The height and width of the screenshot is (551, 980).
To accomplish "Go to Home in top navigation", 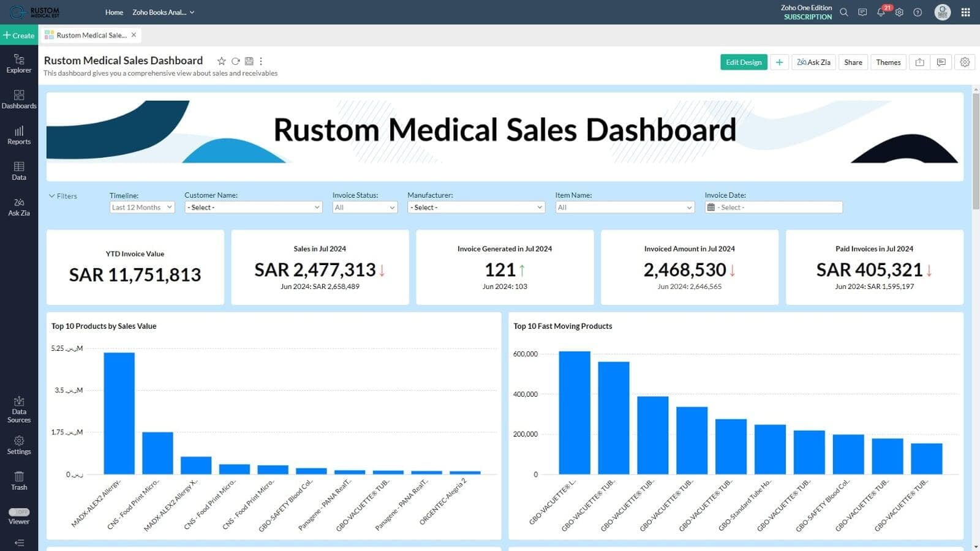I will pos(114,12).
